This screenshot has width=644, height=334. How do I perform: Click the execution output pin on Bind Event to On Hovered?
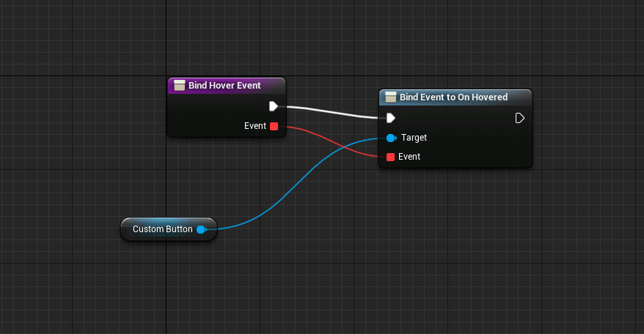pos(519,118)
